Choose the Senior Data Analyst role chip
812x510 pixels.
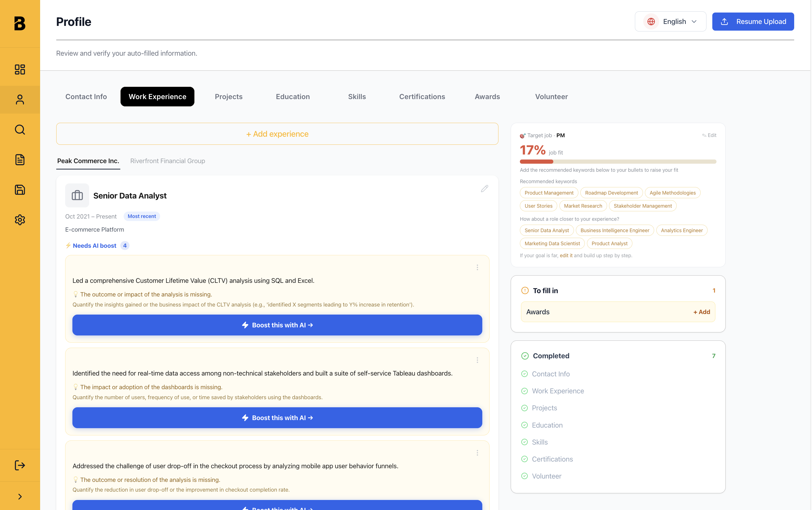(546, 230)
